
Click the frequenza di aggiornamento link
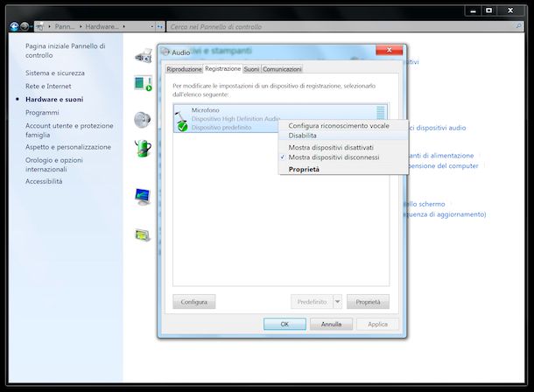[445, 214]
